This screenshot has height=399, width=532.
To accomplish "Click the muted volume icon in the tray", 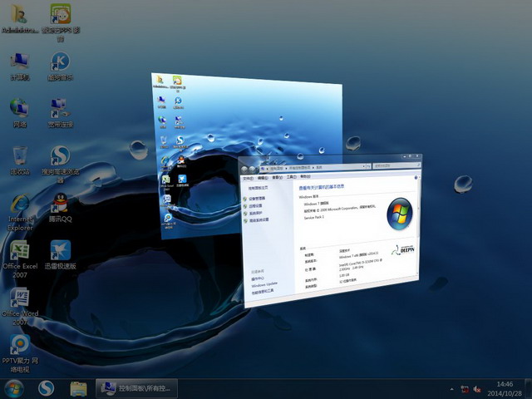I will click(x=477, y=389).
